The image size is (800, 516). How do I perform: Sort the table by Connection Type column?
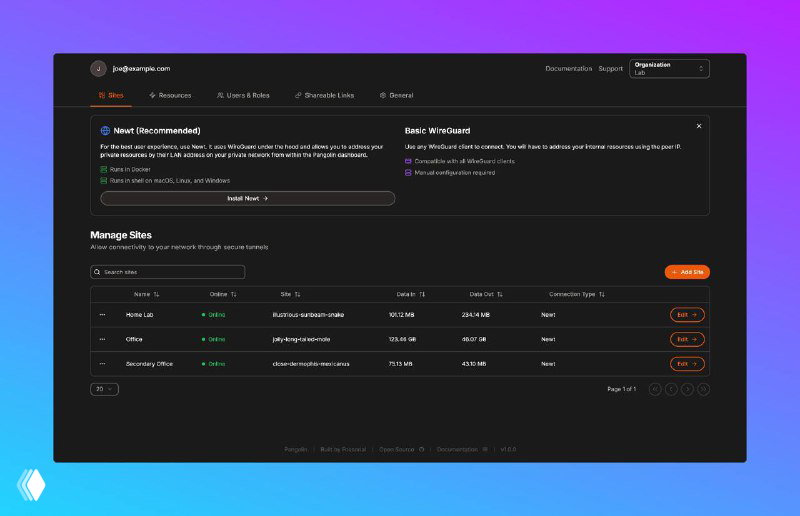click(x=577, y=294)
